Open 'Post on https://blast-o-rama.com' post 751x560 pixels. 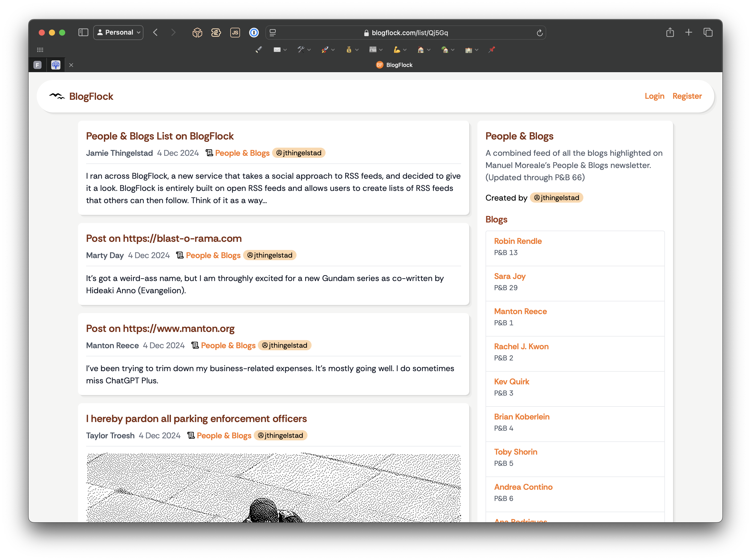tap(164, 238)
